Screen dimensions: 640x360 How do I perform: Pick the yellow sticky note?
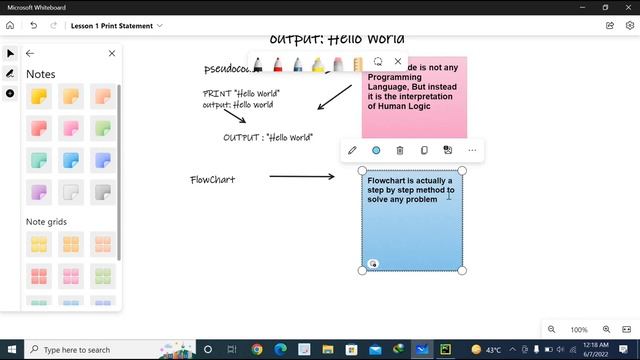39,97
